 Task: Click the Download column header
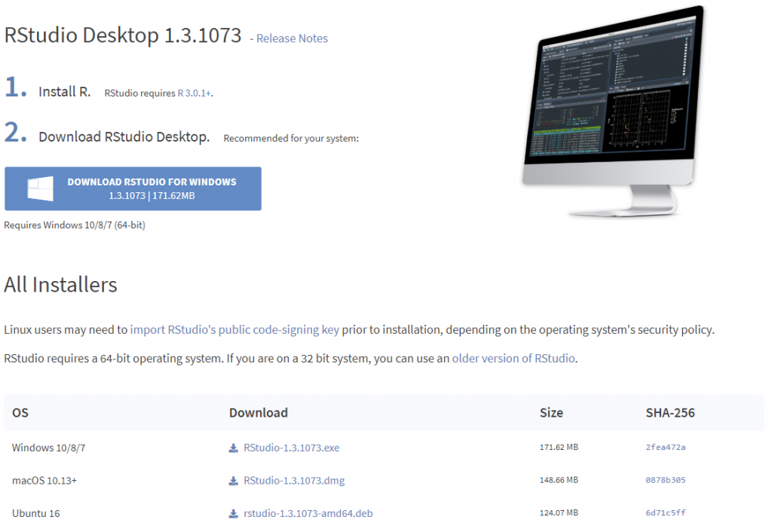(259, 413)
